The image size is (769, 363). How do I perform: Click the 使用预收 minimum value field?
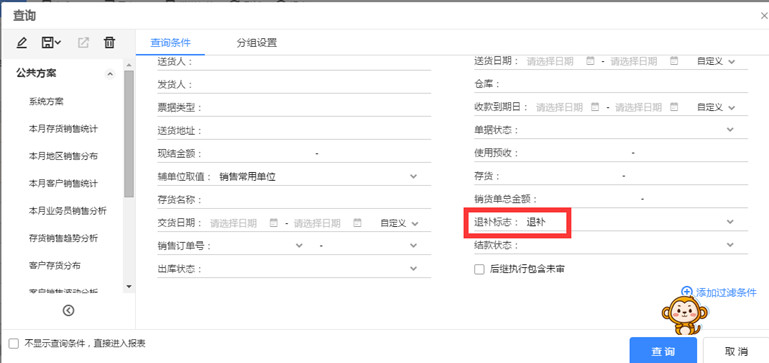point(575,153)
